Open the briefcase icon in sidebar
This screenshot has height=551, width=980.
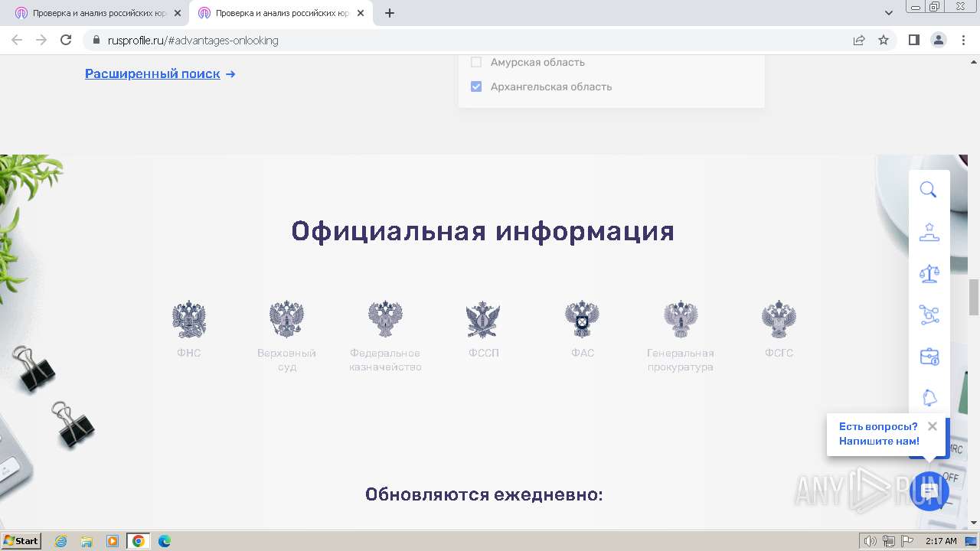pos(929,357)
